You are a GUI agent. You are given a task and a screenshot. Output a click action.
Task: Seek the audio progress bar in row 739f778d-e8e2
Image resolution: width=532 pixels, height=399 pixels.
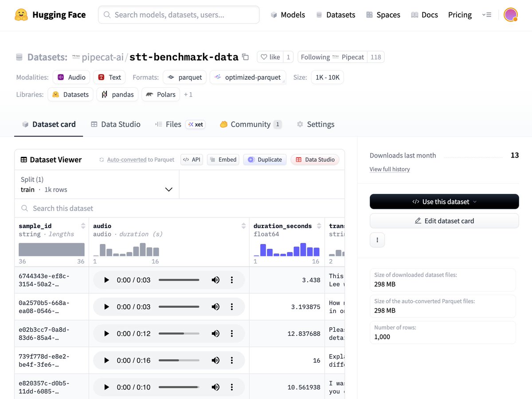179,360
